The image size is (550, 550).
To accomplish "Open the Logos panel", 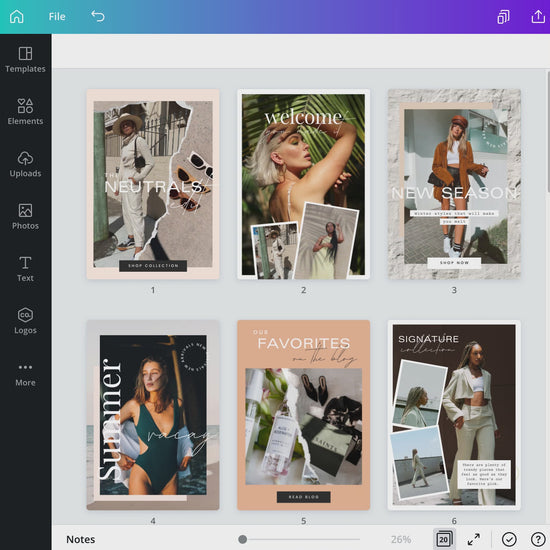I will [x=25, y=321].
